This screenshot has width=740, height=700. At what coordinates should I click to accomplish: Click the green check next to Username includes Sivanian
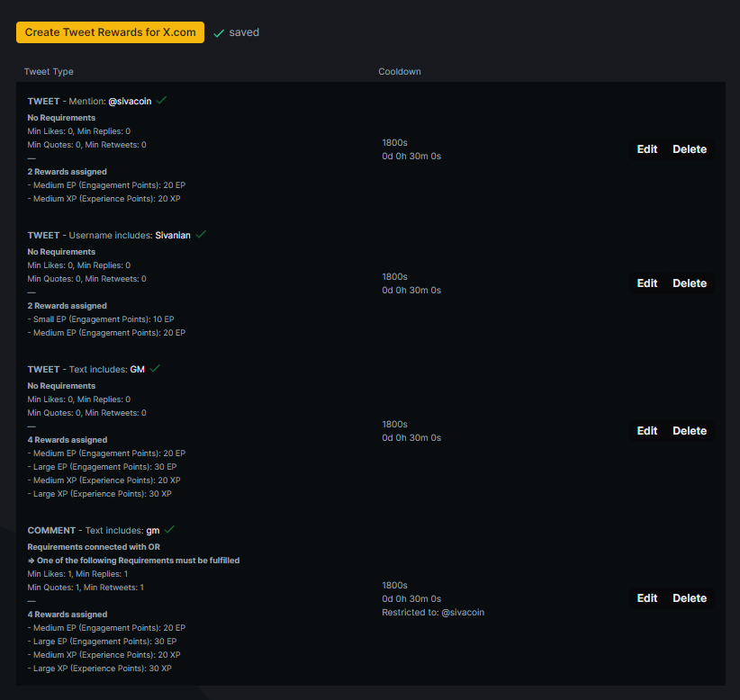[x=201, y=235]
